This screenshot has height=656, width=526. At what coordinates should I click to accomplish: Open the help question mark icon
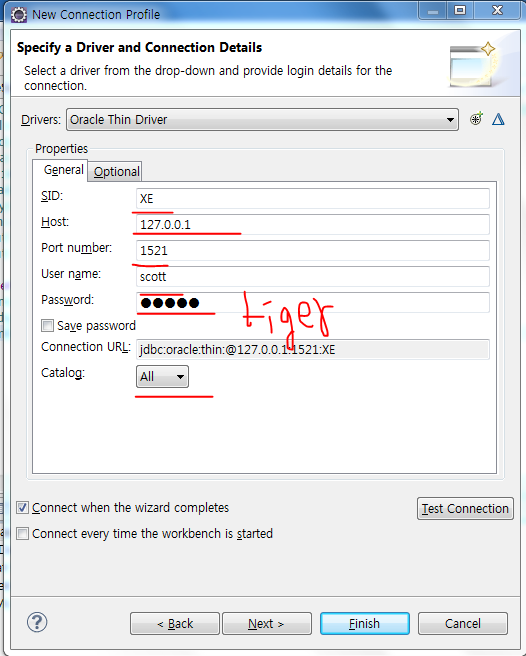[37, 622]
